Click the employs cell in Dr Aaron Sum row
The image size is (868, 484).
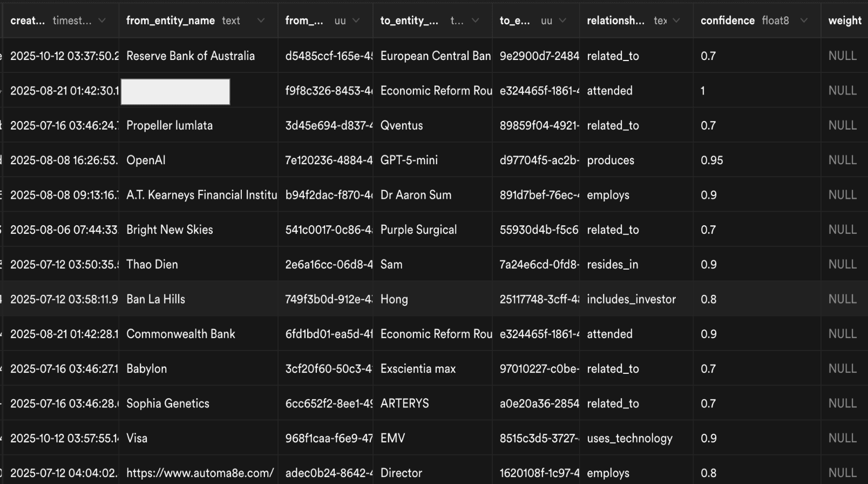(636, 195)
